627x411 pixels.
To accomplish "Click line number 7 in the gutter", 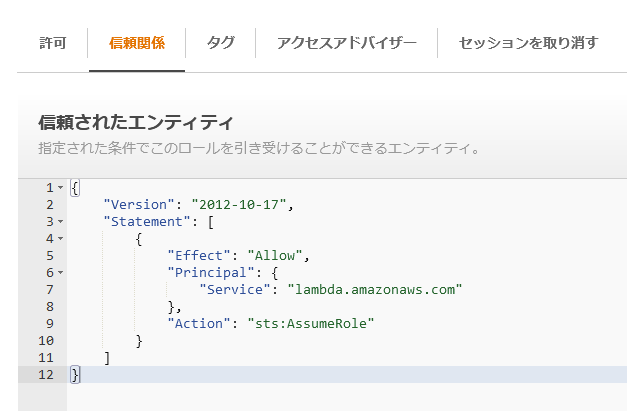I will point(49,290).
